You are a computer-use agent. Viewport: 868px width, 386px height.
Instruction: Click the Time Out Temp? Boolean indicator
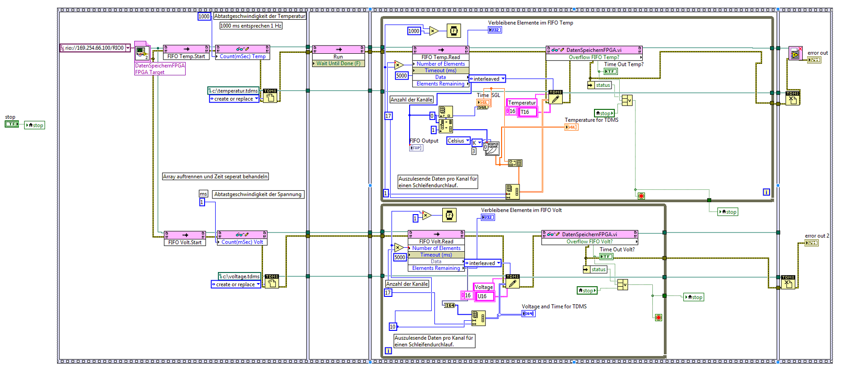610,71
